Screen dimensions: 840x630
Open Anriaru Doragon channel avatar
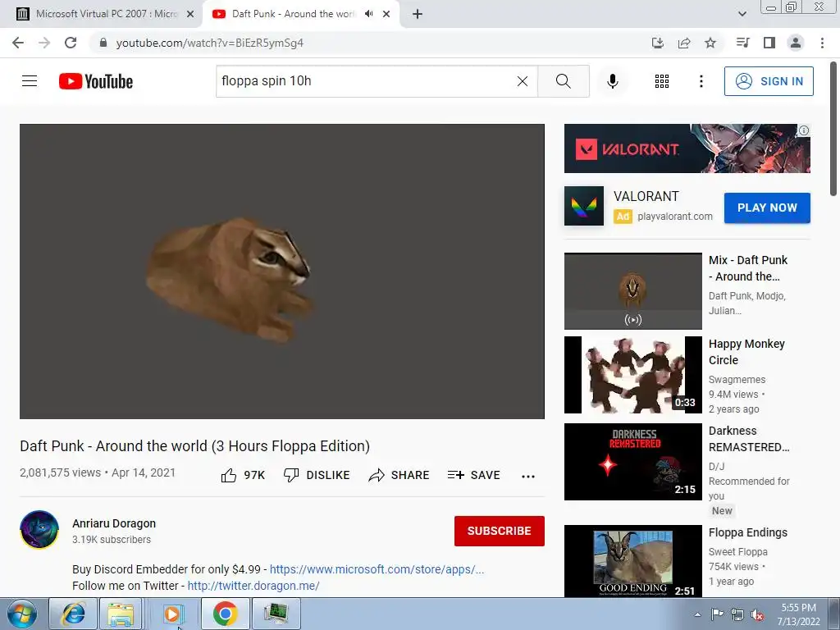(x=39, y=530)
